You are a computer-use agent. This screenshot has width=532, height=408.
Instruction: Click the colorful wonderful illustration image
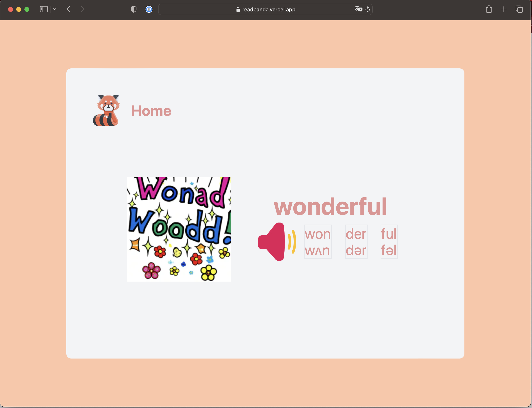179,229
